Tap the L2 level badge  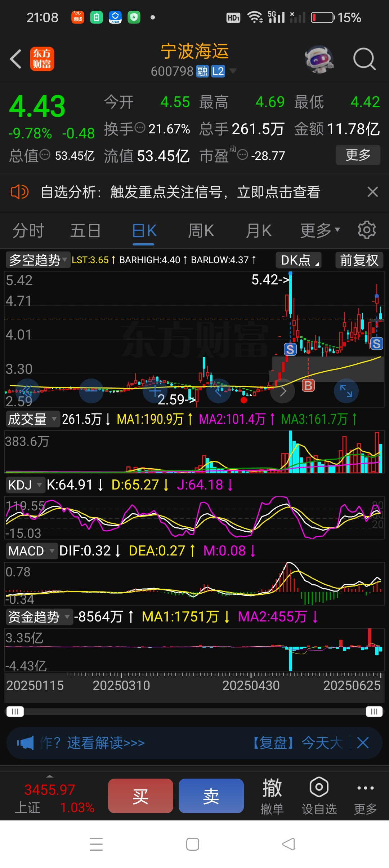point(218,71)
